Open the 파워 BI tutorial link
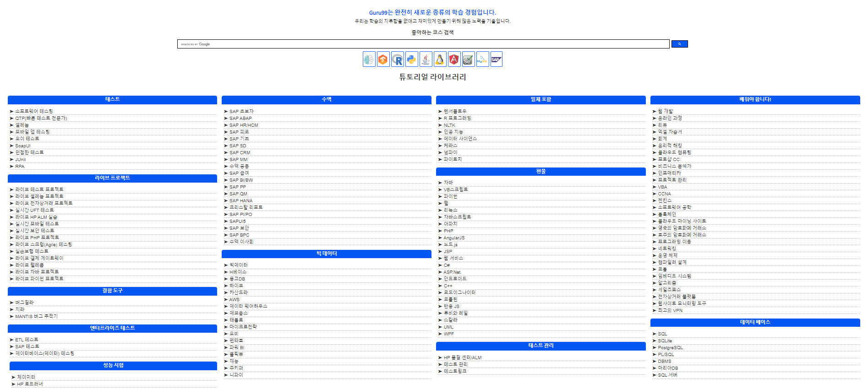868x389 pixels. [x=237, y=347]
